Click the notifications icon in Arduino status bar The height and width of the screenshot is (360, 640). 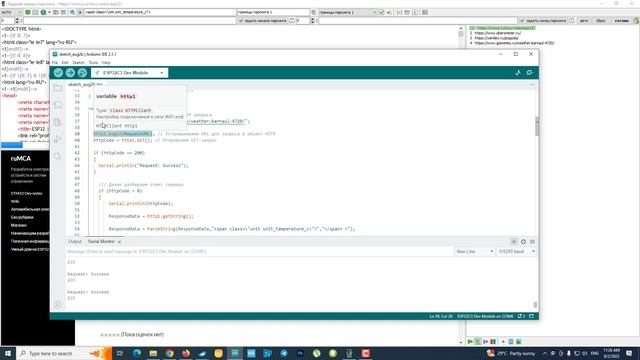pyautogui.click(x=522, y=316)
